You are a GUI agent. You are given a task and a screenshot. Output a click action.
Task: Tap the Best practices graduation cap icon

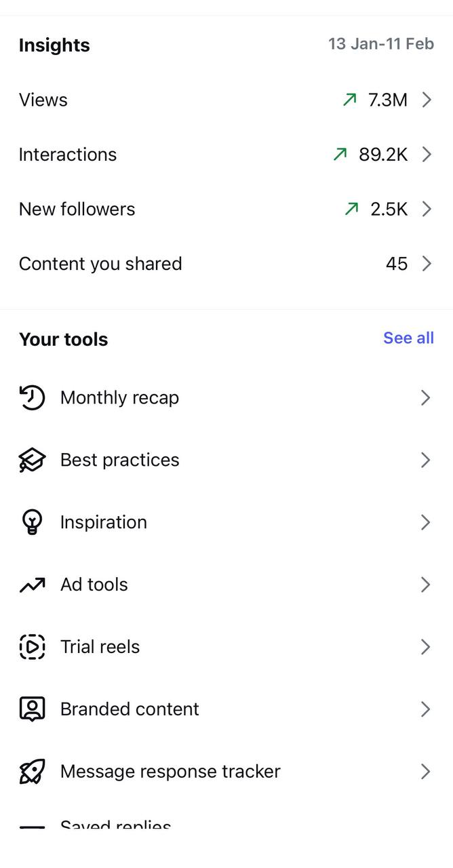click(x=32, y=460)
